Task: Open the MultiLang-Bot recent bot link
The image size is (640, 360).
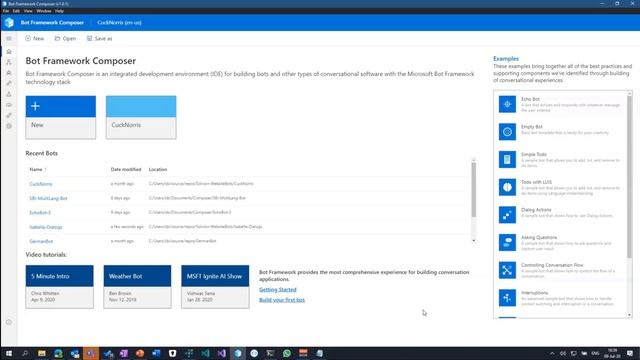Action: 48,198
